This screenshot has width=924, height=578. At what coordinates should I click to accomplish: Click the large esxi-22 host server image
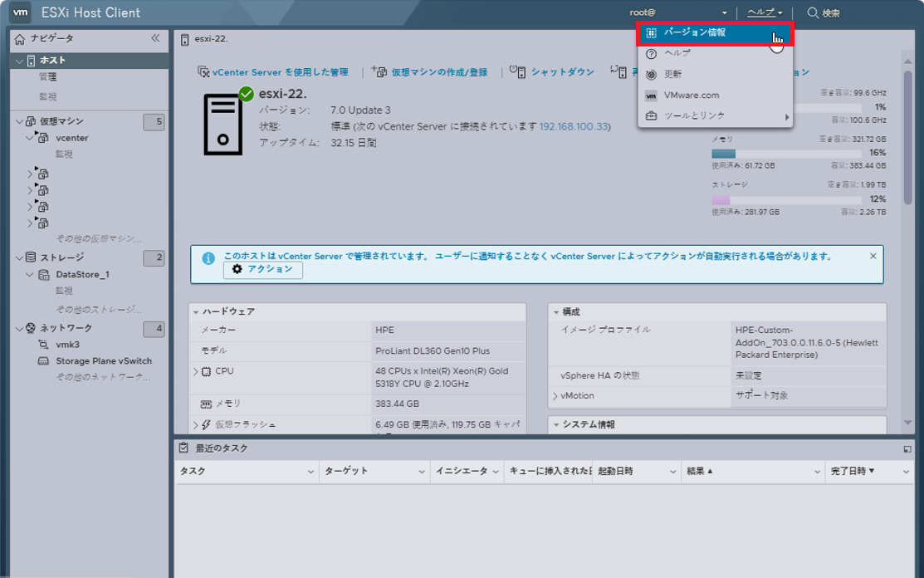tap(222, 125)
